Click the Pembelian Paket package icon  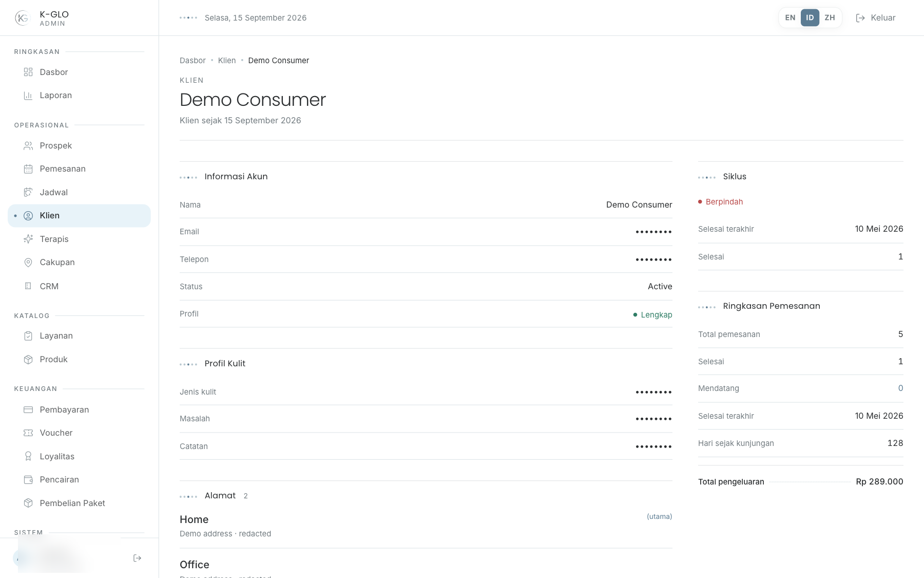tap(28, 504)
